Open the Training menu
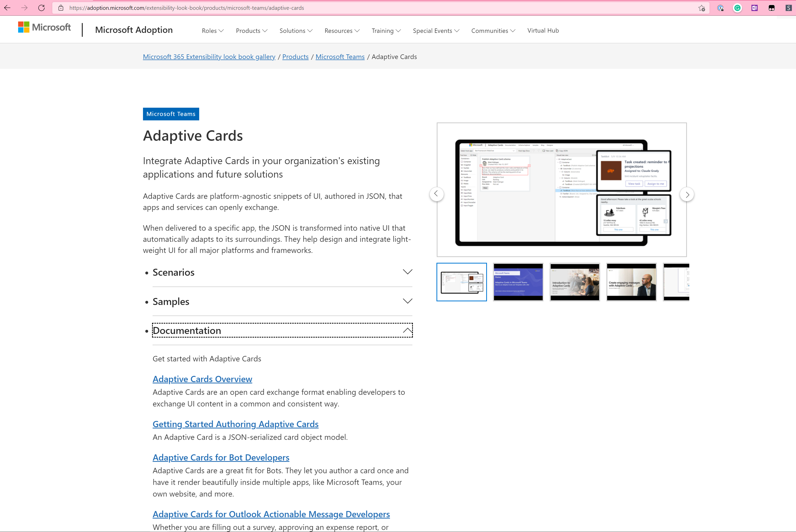The height and width of the screenshot is (532, 796). click(x=386, y=31)
